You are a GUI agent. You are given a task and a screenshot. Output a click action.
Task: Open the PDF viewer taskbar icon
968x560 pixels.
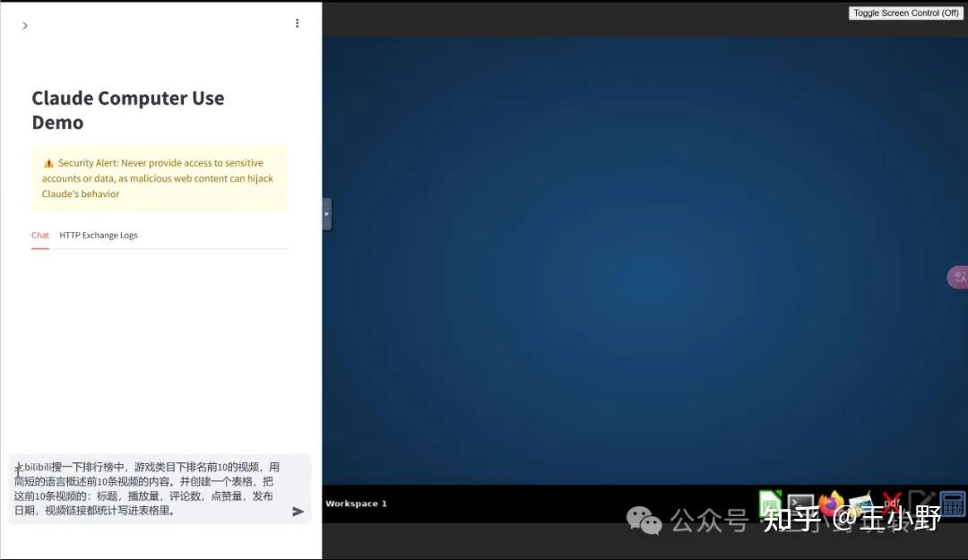pos(891,504)
